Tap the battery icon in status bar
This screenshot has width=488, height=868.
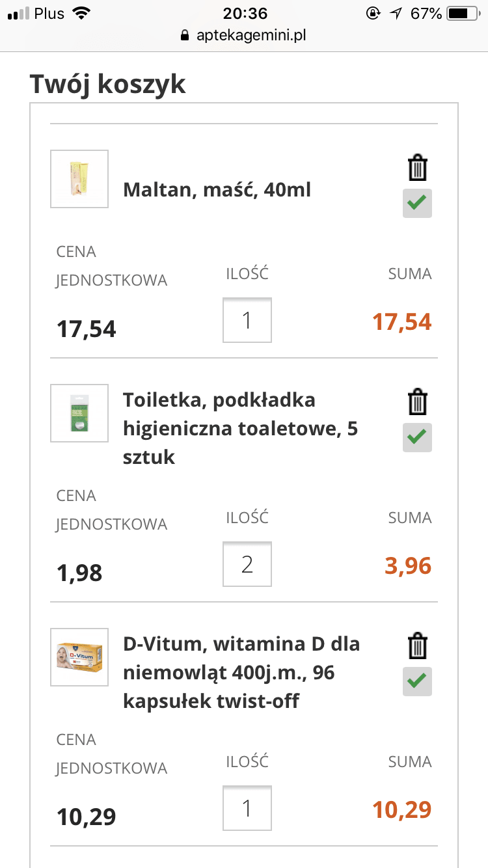tap(462, 14)
